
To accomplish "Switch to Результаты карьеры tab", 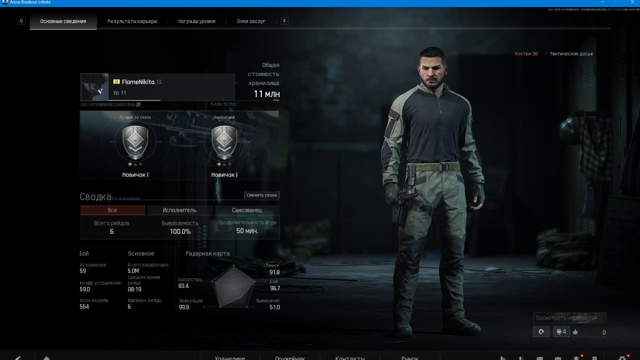I will (132, 21).
